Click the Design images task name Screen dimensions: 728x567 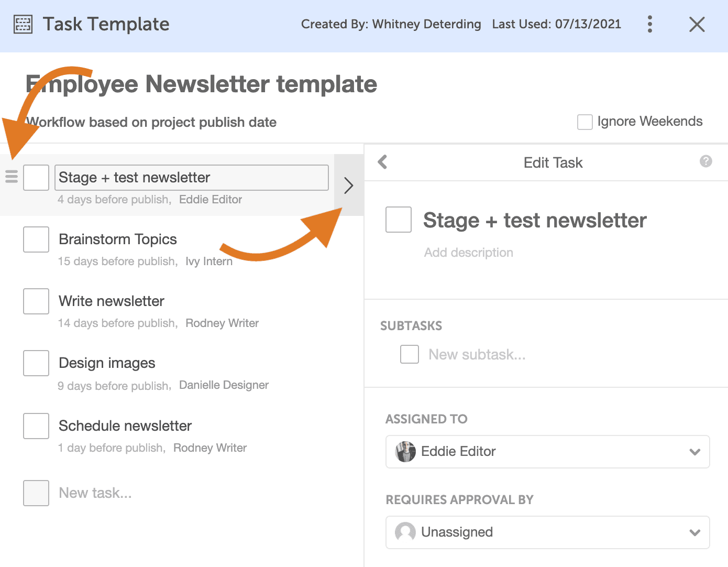click(x=107, y=363)
